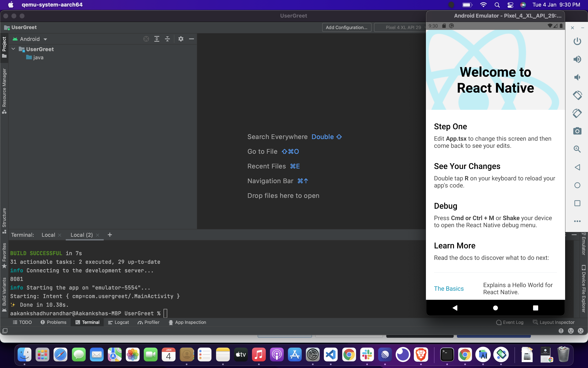588x368 pixels.
Task: Open Terminal tool window tab
Action: click(x=87, y=322)
